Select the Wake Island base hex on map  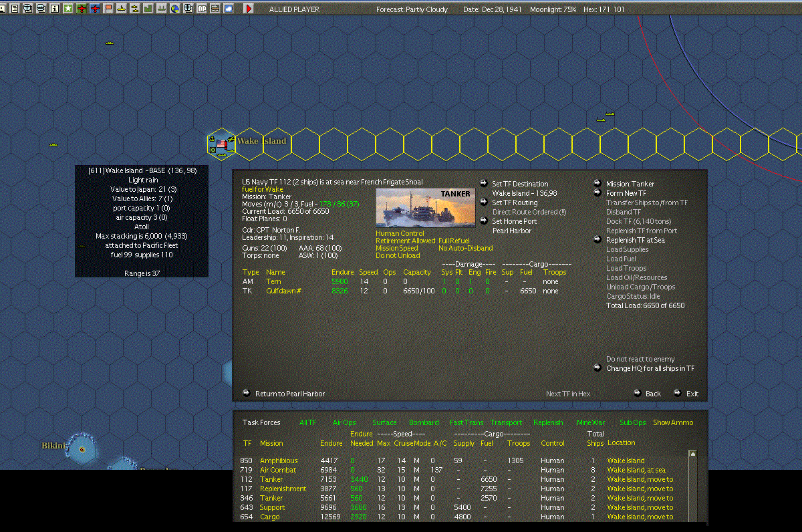click(x=222, y=143)
